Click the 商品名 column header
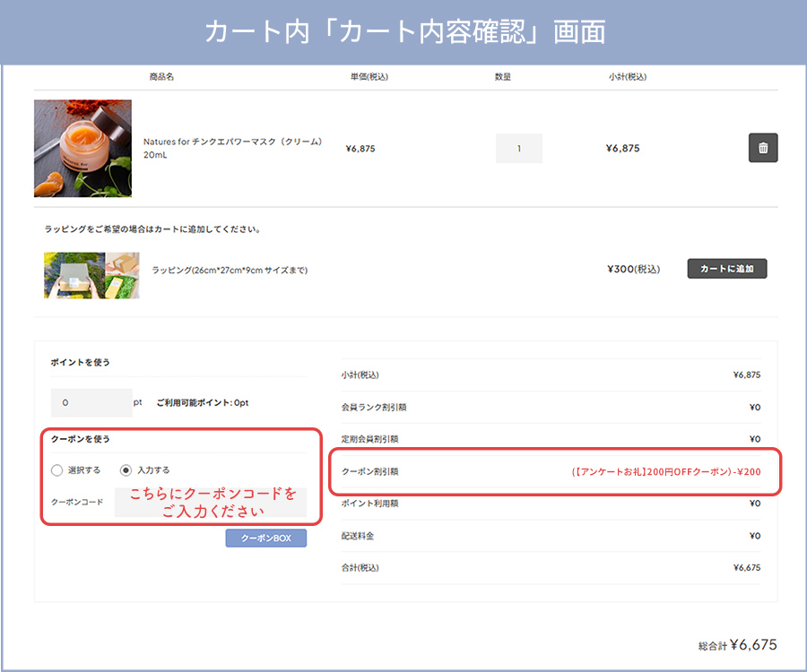Image resolution: width=807 pixels, height=672 pixels. click(161, 77)
